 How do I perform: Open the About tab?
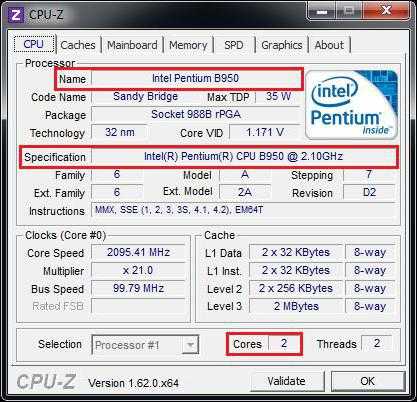(329, 45)
